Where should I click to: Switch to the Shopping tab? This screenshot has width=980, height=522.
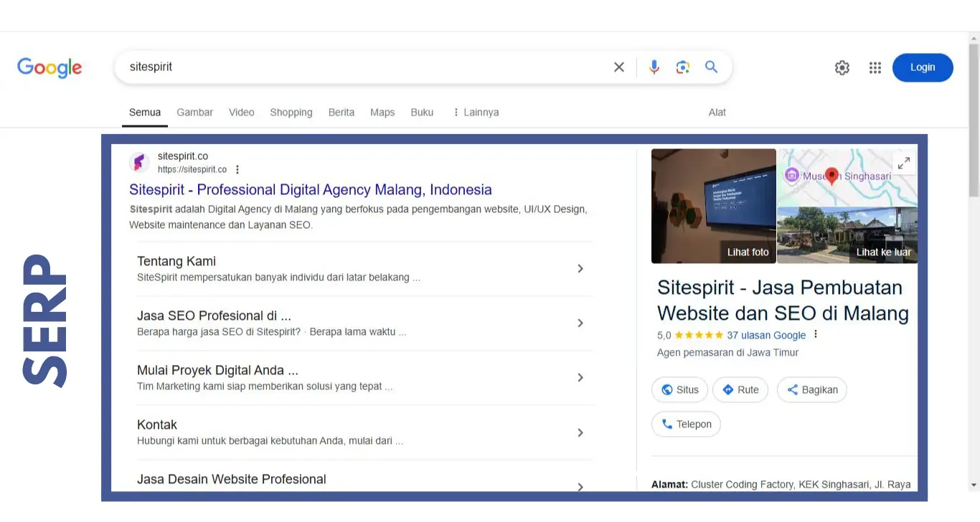291,113
